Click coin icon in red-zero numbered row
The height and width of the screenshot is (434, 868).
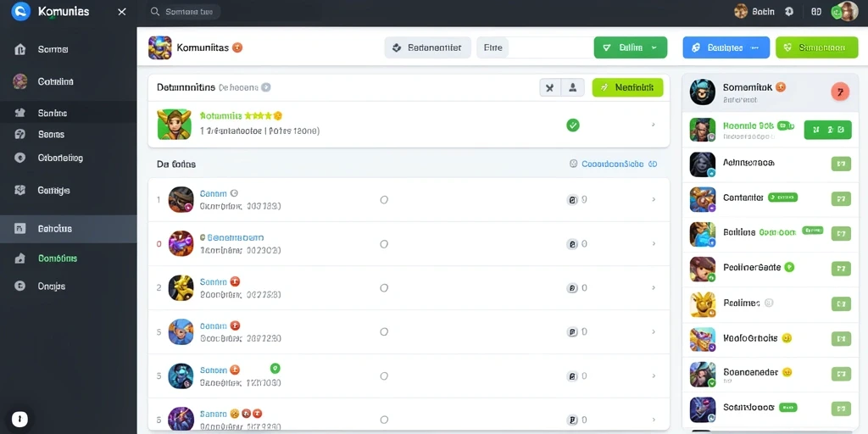(572, 243)
